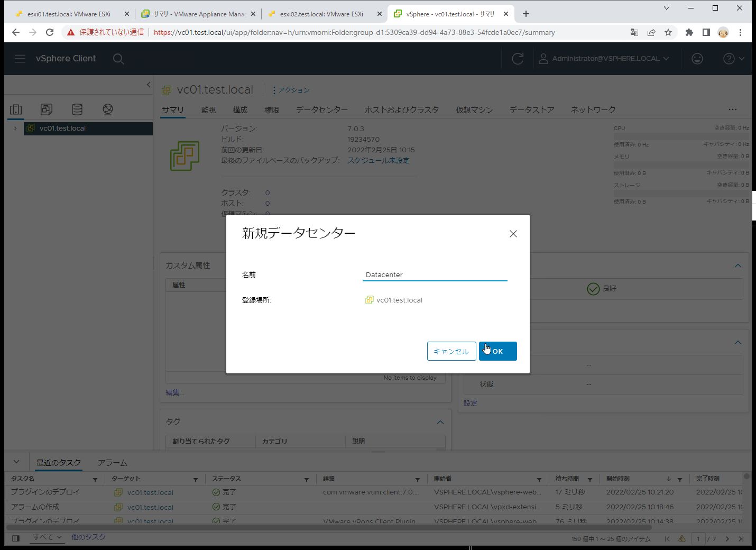Edit the datacenter name input field
Viewport: 756px width, 550px height.
point(435,274)
